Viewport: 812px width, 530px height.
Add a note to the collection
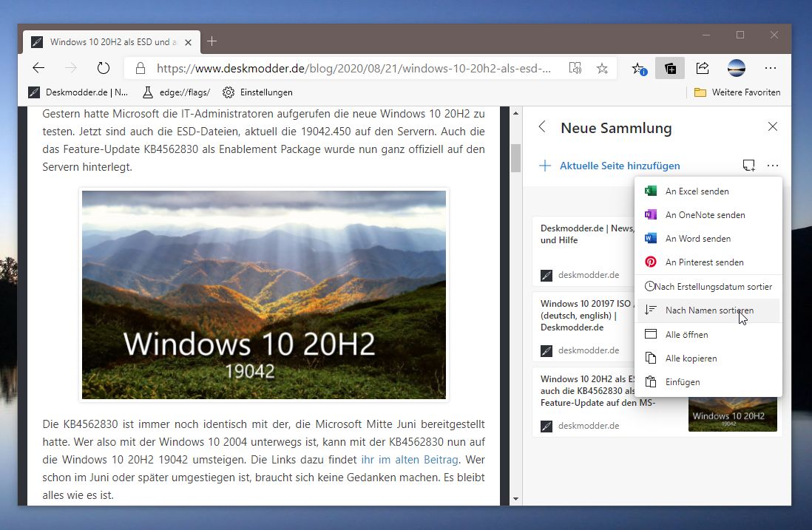coord(749,166)
